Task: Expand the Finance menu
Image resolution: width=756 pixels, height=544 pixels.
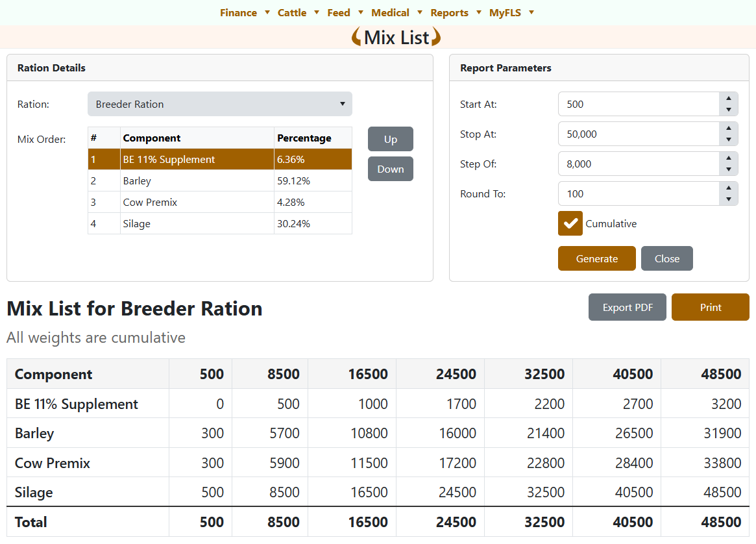Action: coord(245,13)
